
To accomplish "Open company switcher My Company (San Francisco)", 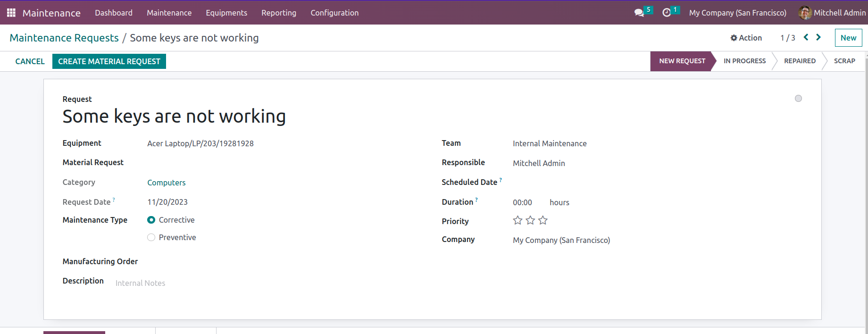I will point(738,13).
